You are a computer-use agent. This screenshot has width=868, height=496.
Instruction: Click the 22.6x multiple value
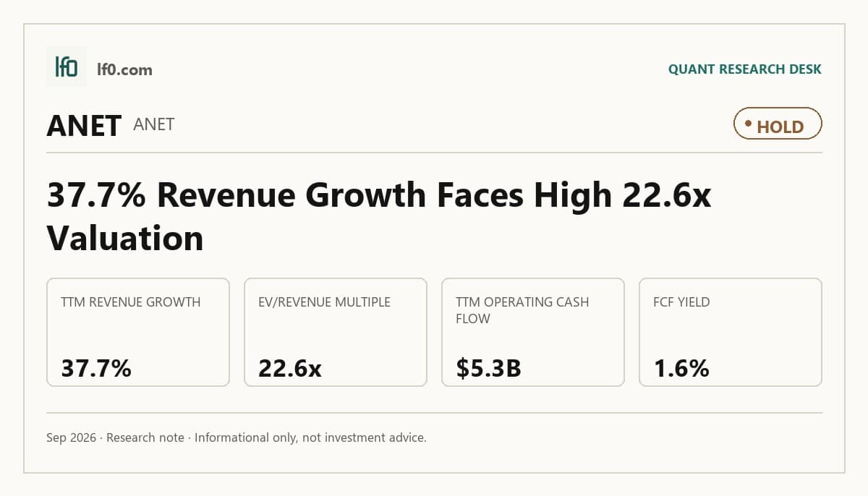[290, 369]
